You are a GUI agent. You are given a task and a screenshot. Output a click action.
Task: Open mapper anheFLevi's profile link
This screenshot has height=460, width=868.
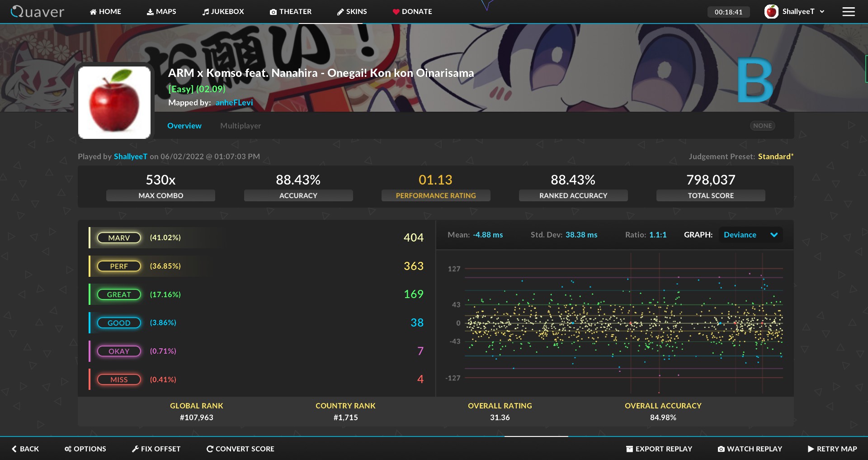pyautogui.click(x=234, y=103)
